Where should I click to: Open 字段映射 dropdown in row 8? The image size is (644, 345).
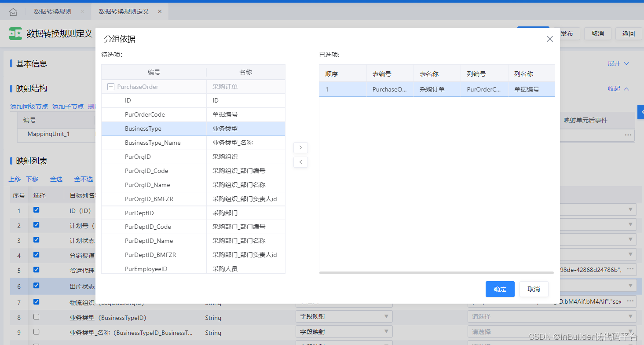(344, 316)
